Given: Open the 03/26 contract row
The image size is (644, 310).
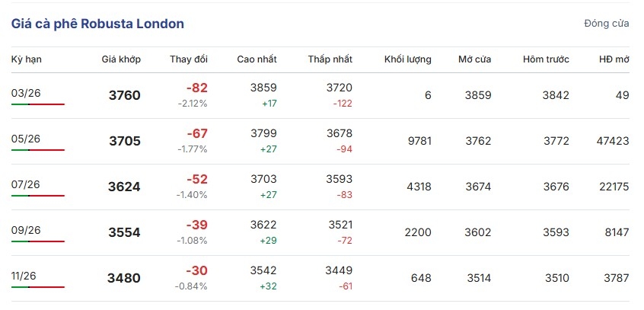Looking at the screenshot, I should click(x=320, y=96).
